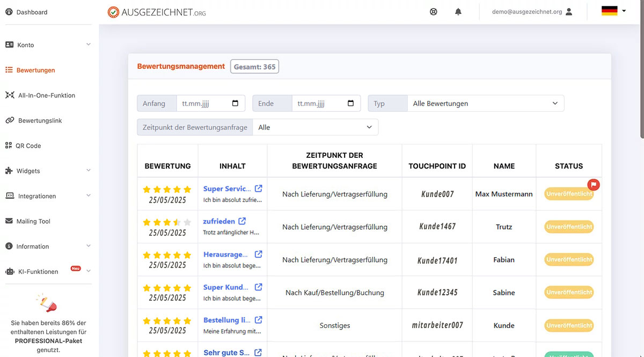Image resolution: width=644 pixels, height=357 pixels.
Task: Open the Typ dropdown 'Alle Bewertungen'
Action: tap(485, 104)
